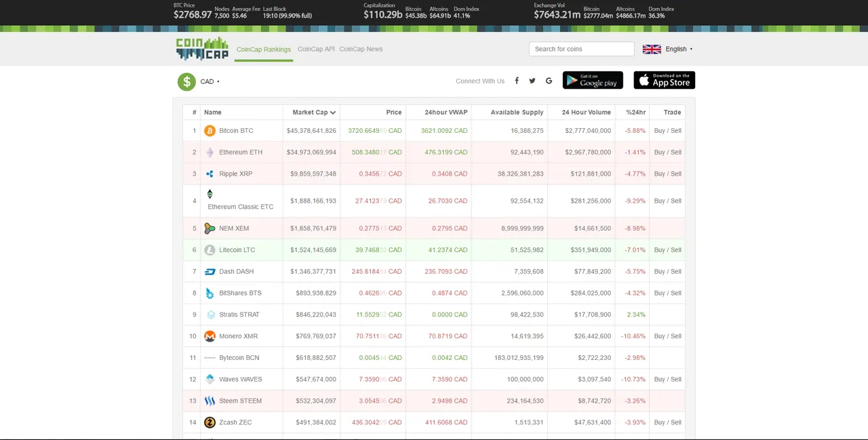Screen dimensions: 868x440
Task: Click the Monero coin icon
Action: click(210, 336)
